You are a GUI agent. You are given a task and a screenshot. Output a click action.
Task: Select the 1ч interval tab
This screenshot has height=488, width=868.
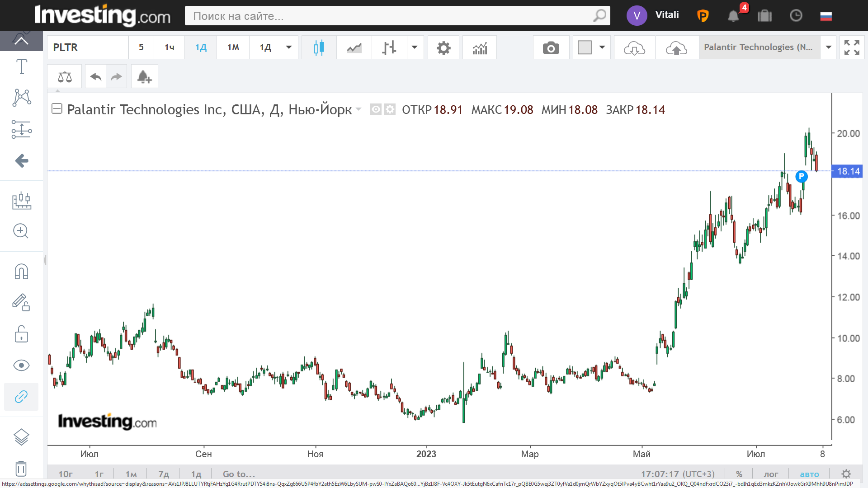pyautogui.click(x=170, y=47)
